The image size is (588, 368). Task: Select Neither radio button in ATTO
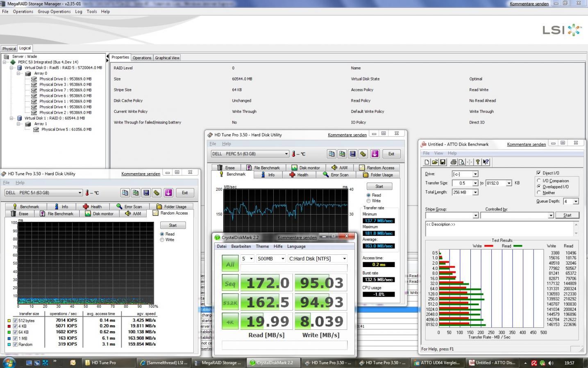click(x=539, y=192)
